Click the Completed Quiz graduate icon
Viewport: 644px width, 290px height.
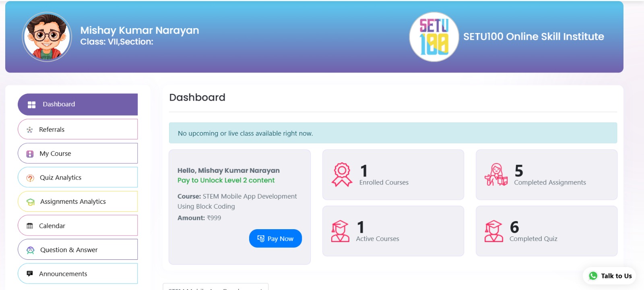click(x=494, y=231)
